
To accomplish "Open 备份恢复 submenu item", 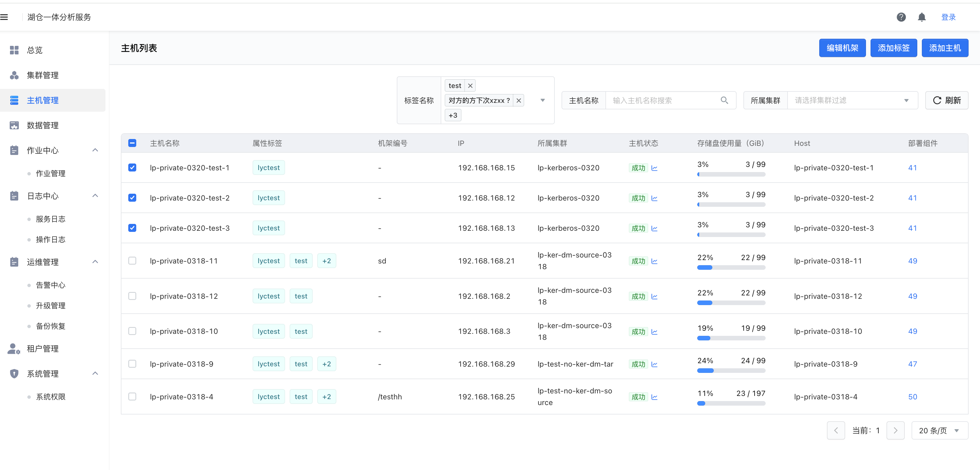I will [51, 326].
